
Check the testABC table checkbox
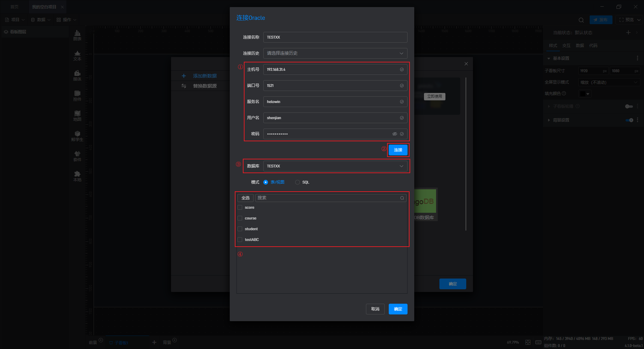[x=240, y=240]
